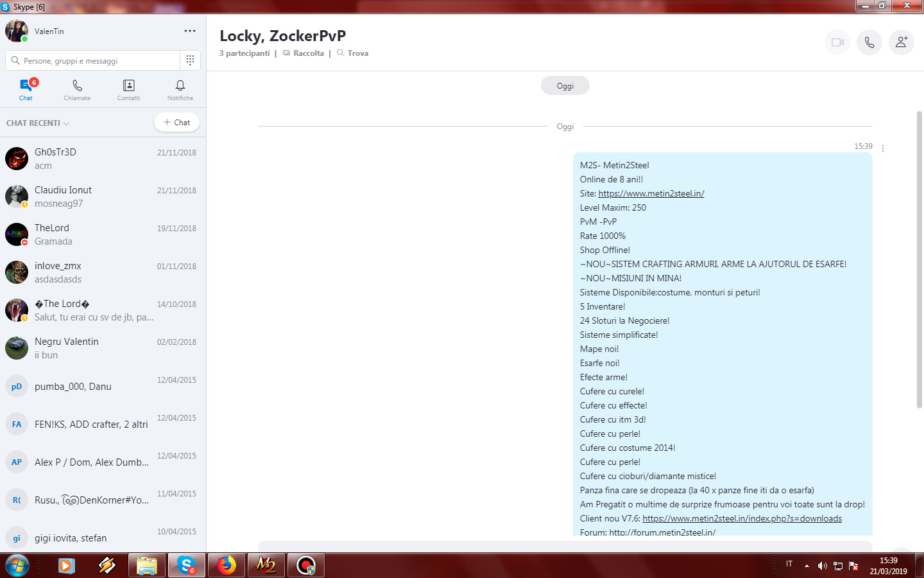Open the chat with Gh0sTr3D

pos(103,159)
